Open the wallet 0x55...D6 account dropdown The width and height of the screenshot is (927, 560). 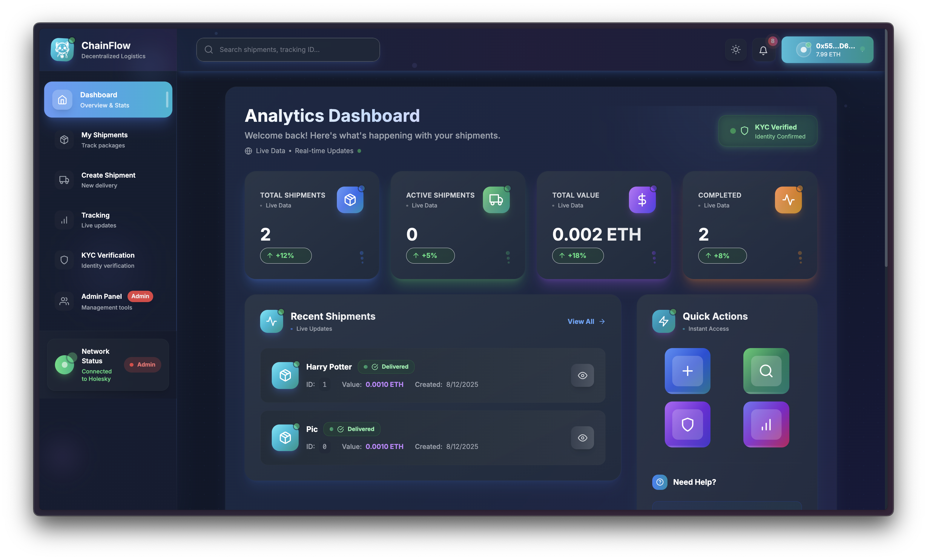tap(827, 50)
